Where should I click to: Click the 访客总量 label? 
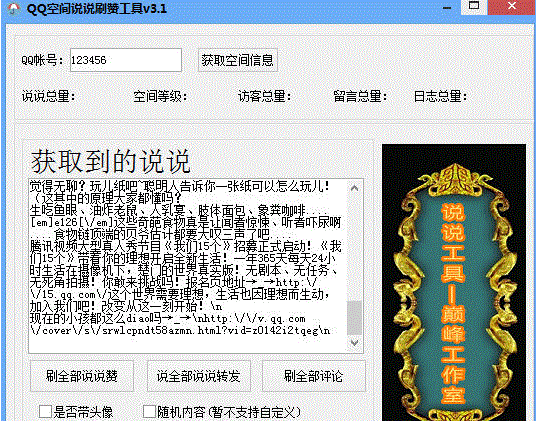[265, 96]
